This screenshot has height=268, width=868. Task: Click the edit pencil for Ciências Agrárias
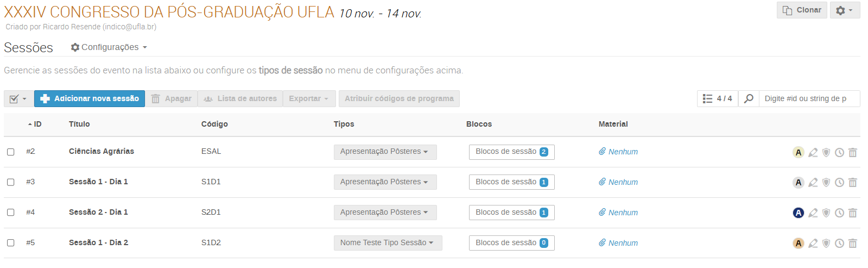(x=813, y=153)
